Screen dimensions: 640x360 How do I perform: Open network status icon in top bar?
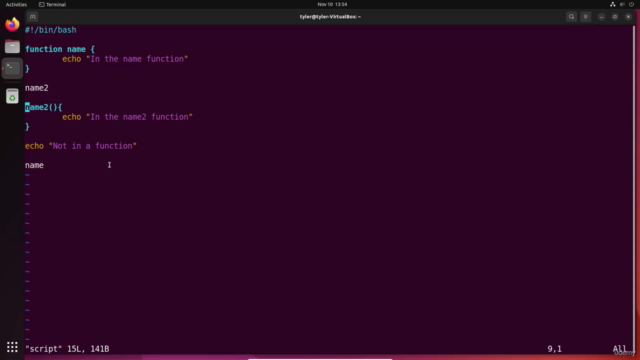pos(613,4)
